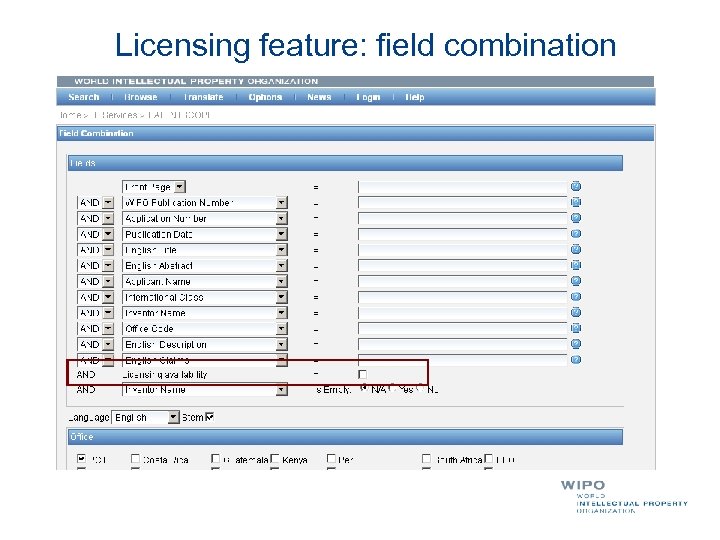Open the Login menu item
The height and width of the screenshot is (540, 720).
pyautogui.click(x=368, y=97)
